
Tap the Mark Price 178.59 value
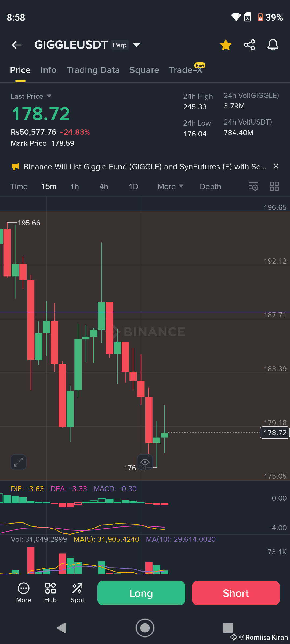tap(63, 143)
